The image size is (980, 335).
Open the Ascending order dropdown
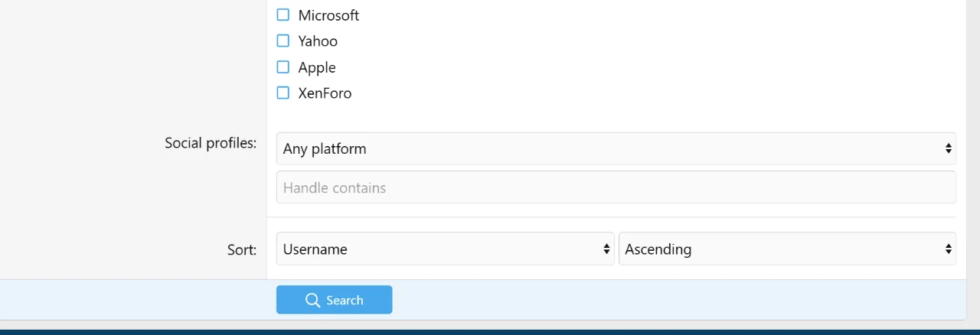click(x=787, y=249)
